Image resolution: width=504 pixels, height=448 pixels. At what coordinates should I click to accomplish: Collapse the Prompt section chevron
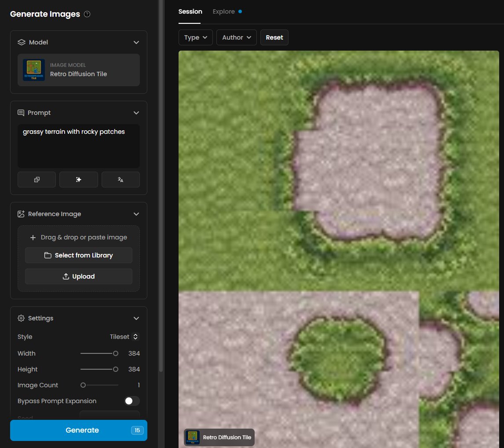[x=136, y=113]
